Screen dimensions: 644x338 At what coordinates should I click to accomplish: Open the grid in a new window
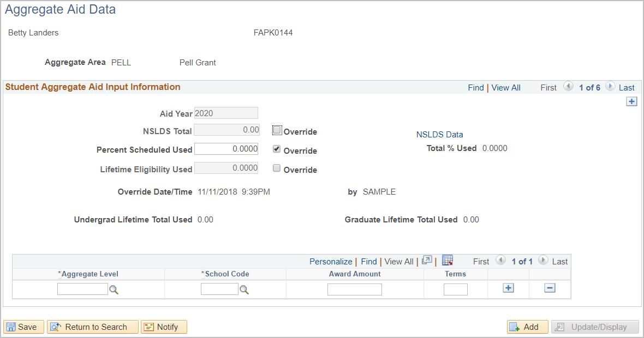pos(427,260)
